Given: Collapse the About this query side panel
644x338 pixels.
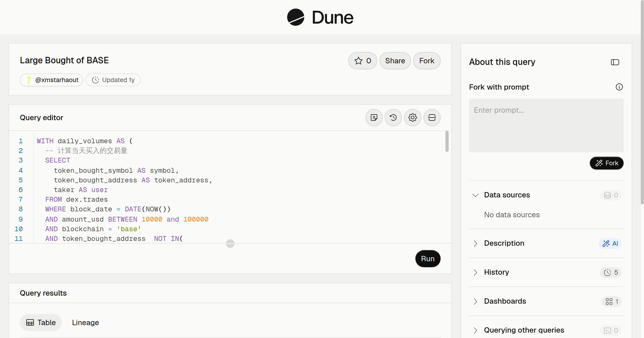Looking at the screenshot, I should click(x=615, y=62).
